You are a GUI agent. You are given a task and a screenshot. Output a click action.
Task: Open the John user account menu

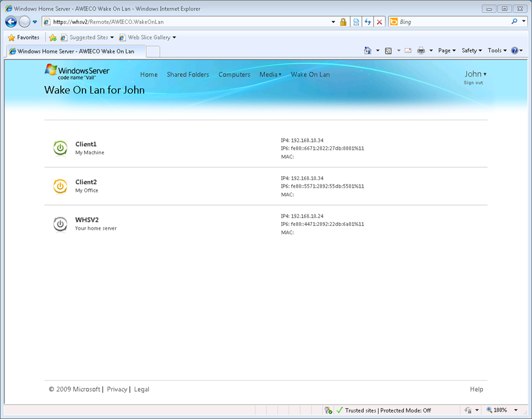coord(475,74)
